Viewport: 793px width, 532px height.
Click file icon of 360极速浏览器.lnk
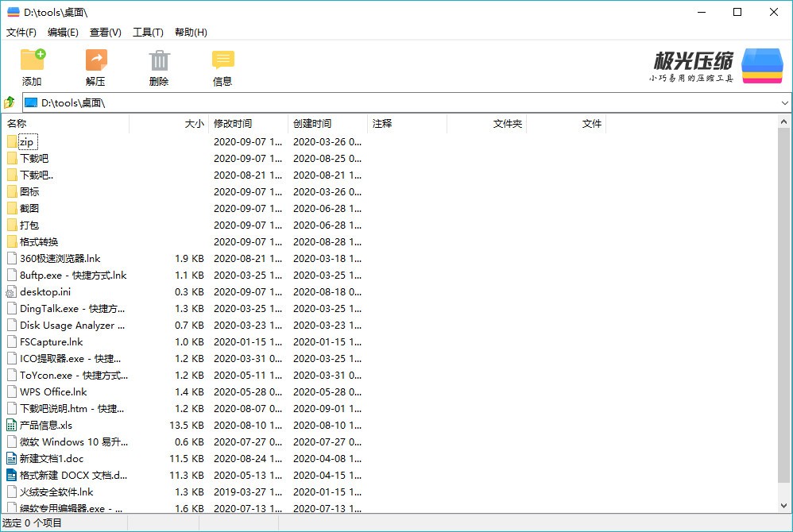click(12, 258)
